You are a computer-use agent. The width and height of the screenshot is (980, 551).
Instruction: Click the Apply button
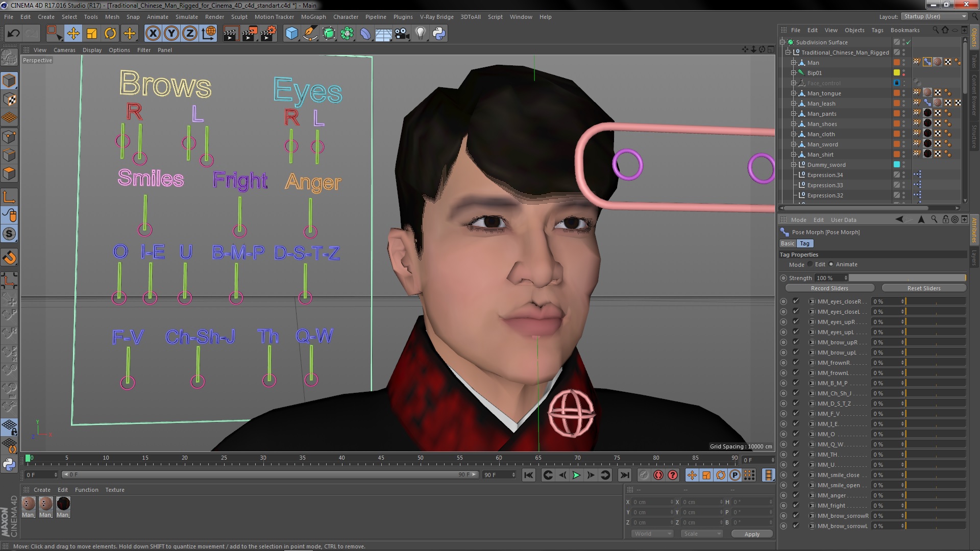[x=752, y=534]
